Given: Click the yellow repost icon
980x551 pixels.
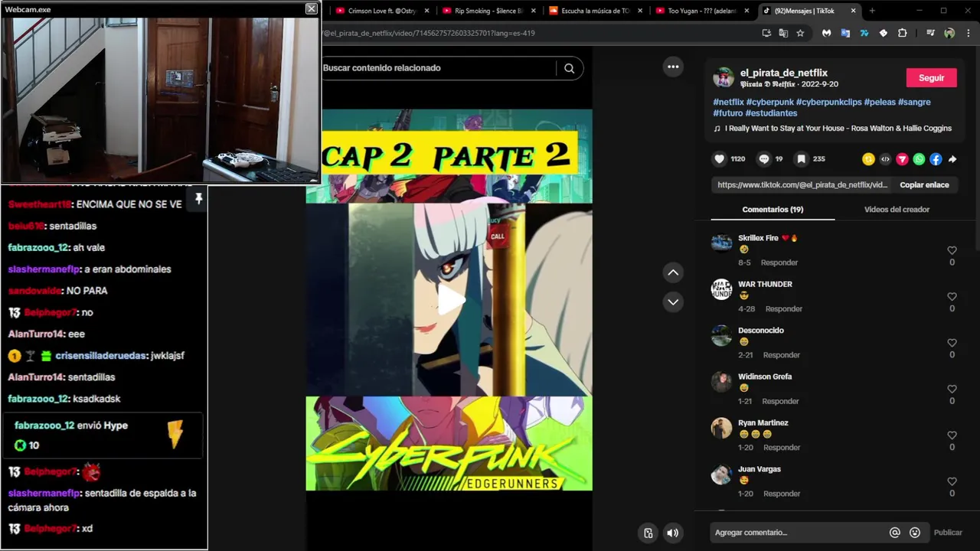Looking at the screenshot, I should (x=868, y=159).
